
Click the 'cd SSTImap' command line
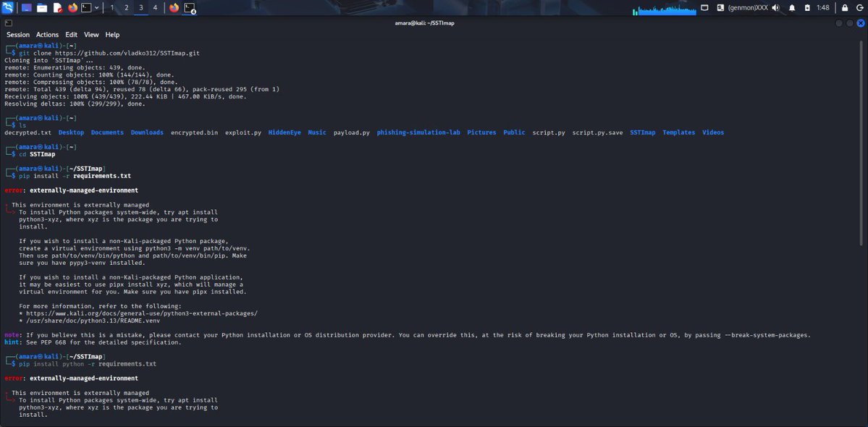pos(37,154)
